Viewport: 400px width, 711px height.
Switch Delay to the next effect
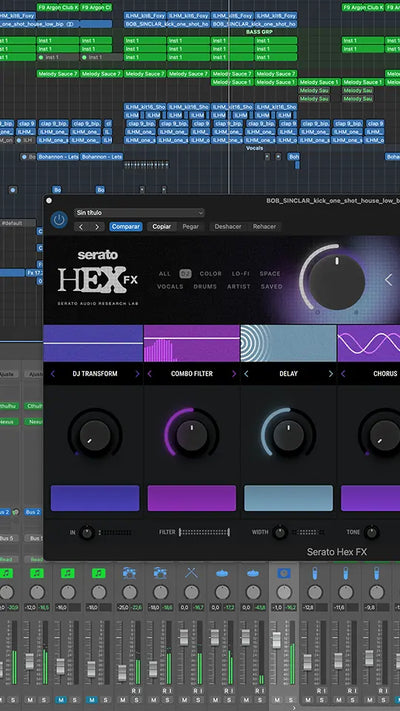coord(331,374)
